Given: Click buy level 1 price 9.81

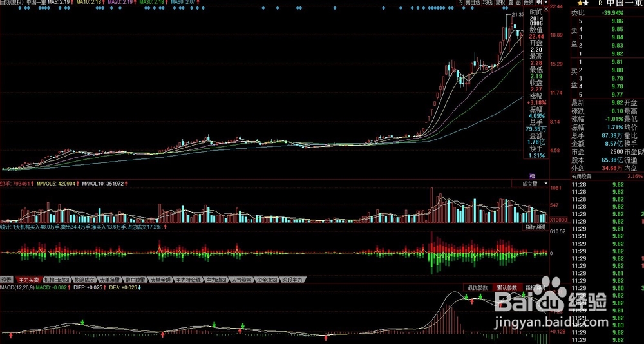Looking at the screenshot, I should (x=618, y=62).
